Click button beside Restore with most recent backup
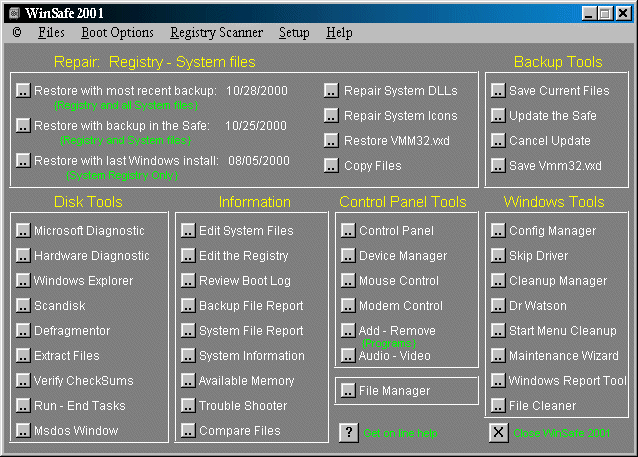638x457 pixels. [x=24, y=90]
